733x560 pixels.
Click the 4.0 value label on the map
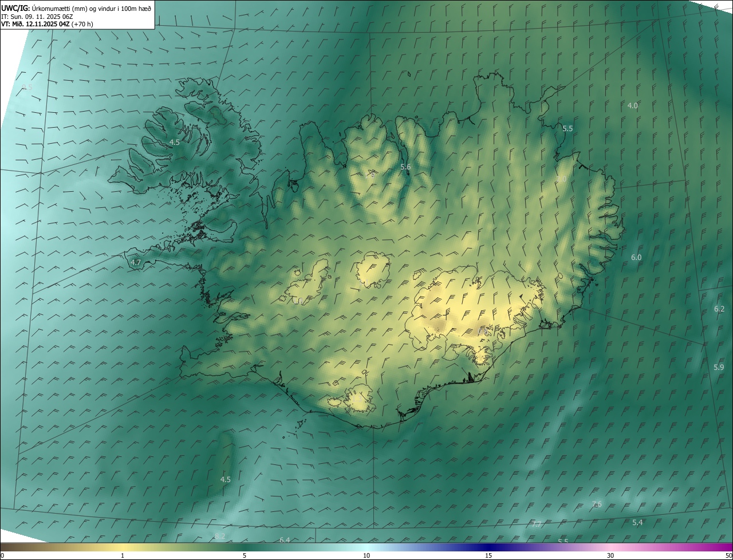click(x=633, y=105)
